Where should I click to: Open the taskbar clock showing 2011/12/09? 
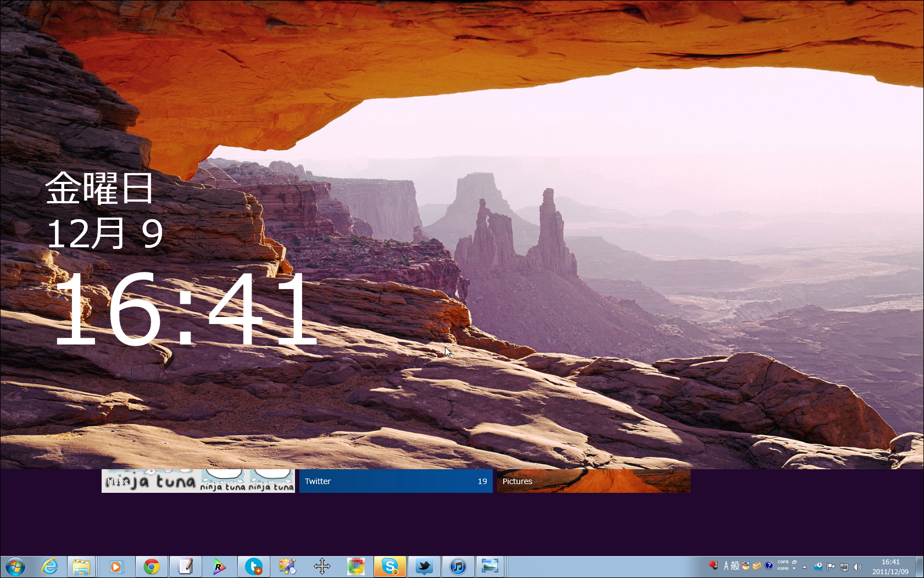coord(890,566)
